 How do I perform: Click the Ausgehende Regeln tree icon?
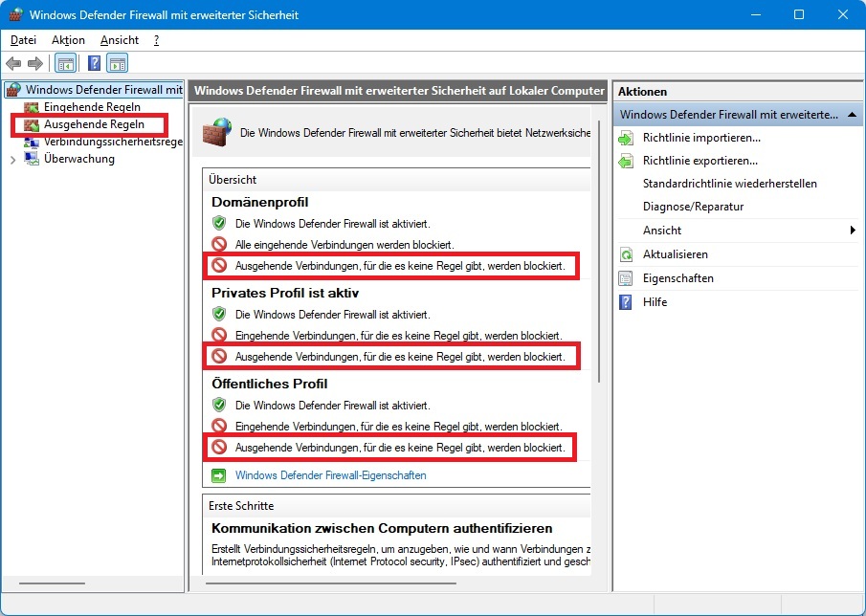pyautogui.click(x=32, y=124)
